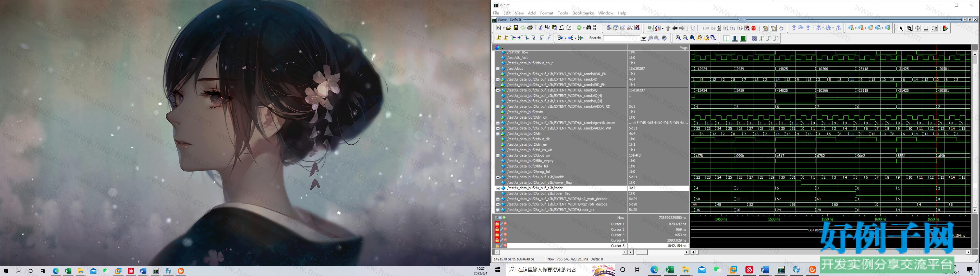
Task: Click the green Add plus icon
Action: click(579, 28)
